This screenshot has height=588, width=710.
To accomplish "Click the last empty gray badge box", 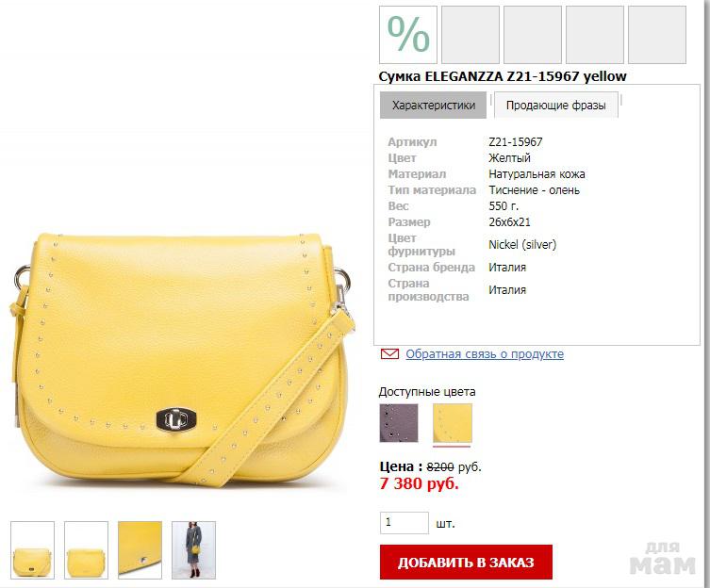I will click(657, 35).
